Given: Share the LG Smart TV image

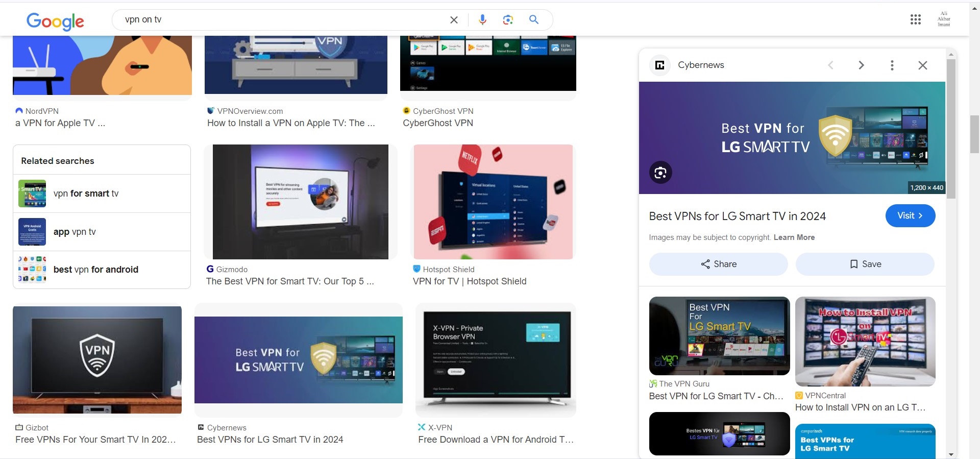Looking at the screenshot, I should 718,264.
